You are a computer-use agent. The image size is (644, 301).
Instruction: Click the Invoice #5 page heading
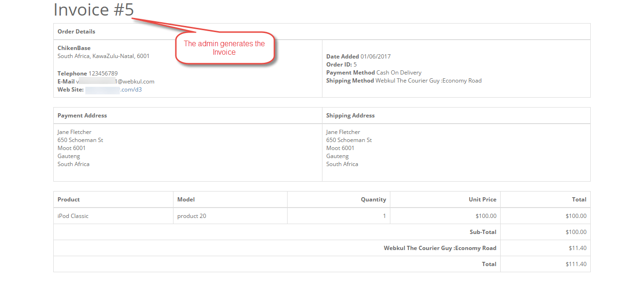pos(94,9)
